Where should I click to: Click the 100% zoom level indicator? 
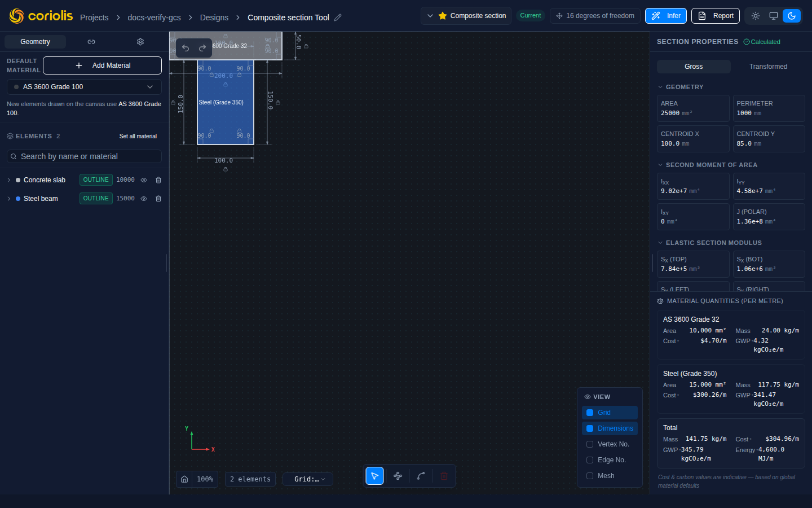tap(205, 479)
